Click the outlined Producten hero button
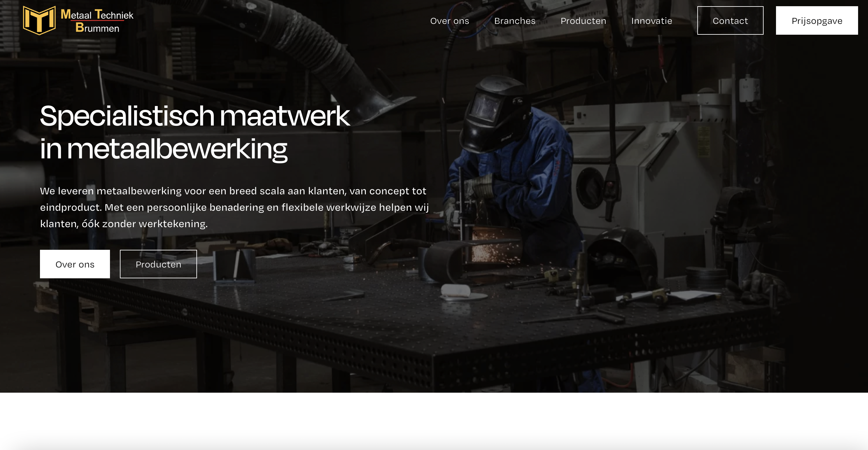 tap(158, 264)
